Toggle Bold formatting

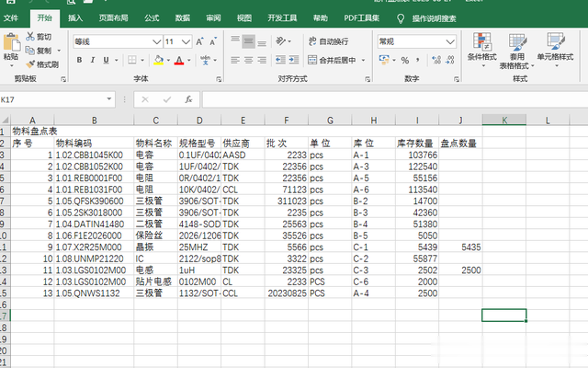click(x=79, y=60)
